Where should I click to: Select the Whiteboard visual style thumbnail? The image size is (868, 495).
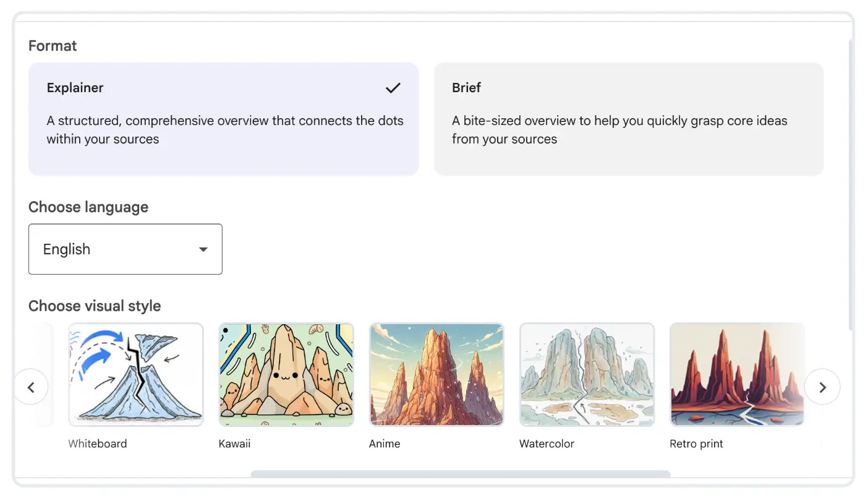click(x=135, y=374)
